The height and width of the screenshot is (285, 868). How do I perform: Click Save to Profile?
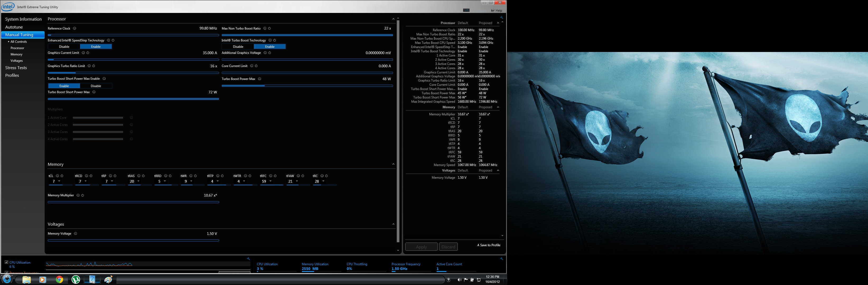click(489, 245)
